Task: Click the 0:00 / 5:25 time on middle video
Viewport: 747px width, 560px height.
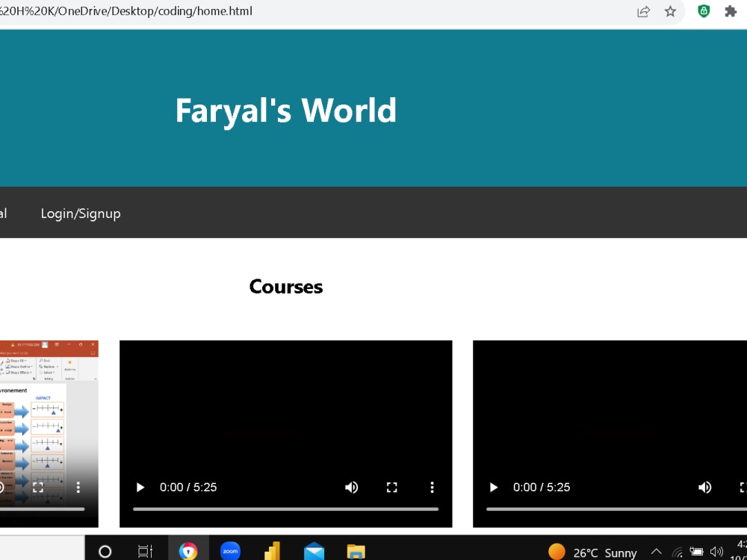Action: pos(188,487)
